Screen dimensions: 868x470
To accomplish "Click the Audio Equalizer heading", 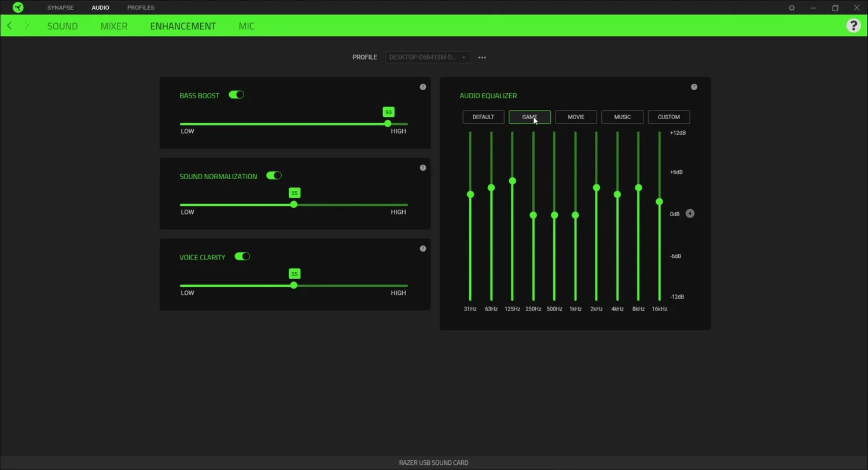I will 488,95.
